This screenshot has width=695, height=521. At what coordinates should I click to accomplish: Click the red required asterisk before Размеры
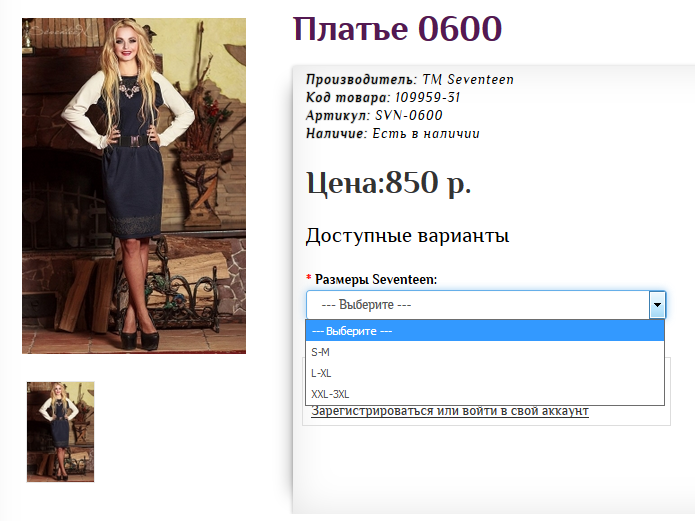(x=309, y=279)
